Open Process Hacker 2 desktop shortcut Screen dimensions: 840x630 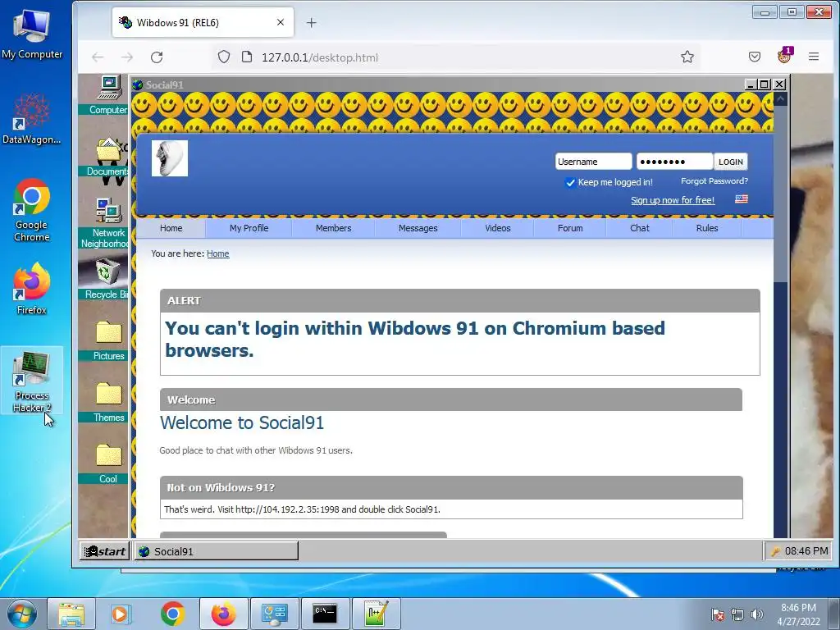click(32, 381)
